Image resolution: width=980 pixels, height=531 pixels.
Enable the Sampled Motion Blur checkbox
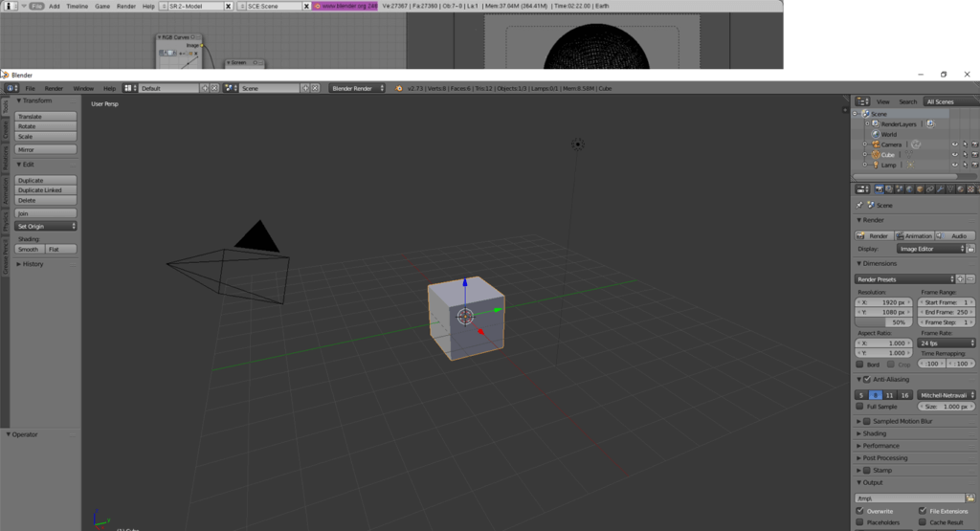[x=867, y=421]
